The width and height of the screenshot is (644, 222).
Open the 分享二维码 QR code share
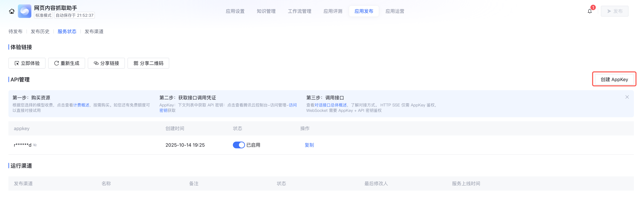click(x=148, y=63)
